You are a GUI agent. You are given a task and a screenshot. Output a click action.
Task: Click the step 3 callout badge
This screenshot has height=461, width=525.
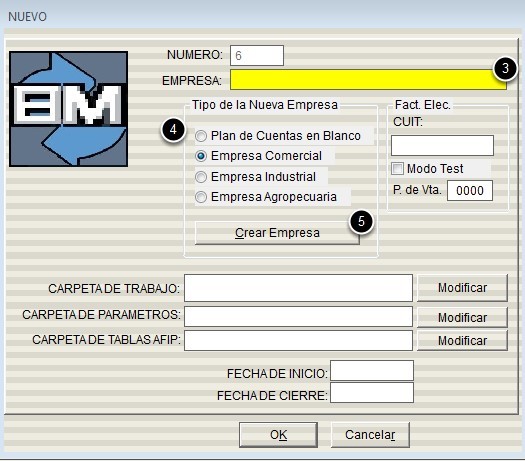tap(505, 68)
